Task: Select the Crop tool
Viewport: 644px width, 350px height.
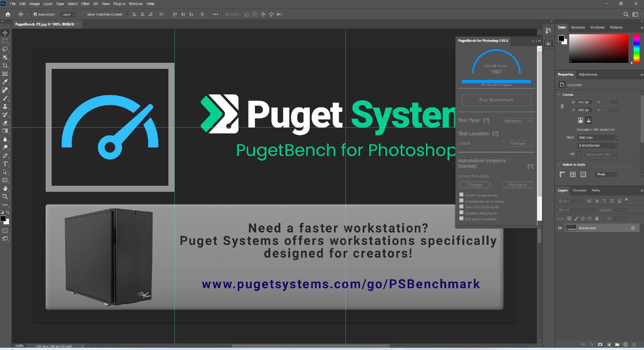Action: coord(5,65)
